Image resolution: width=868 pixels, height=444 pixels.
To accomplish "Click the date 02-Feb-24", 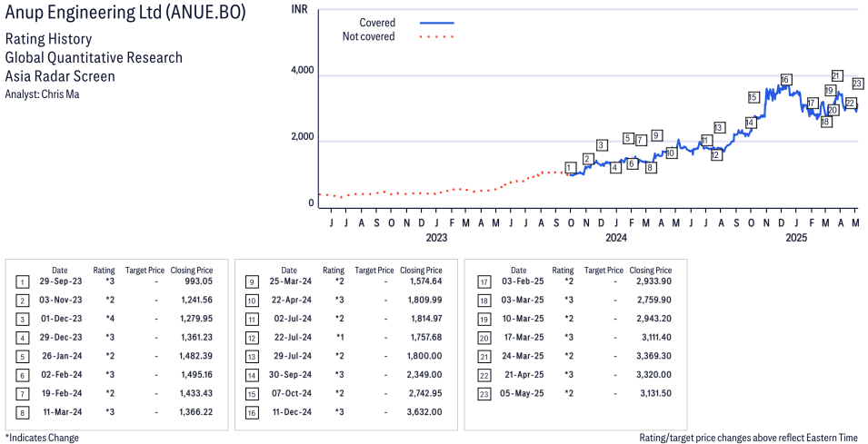I will tap(60, 375).
